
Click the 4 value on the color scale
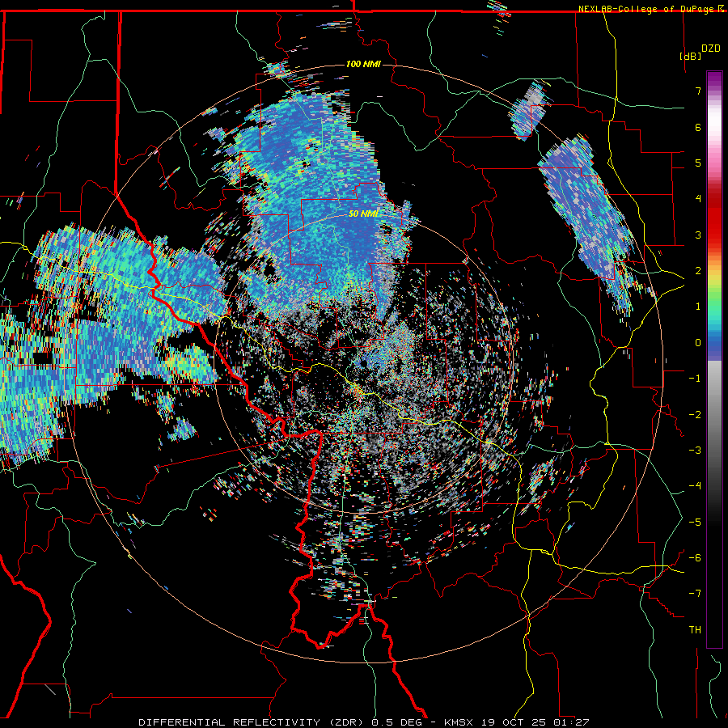698,199
